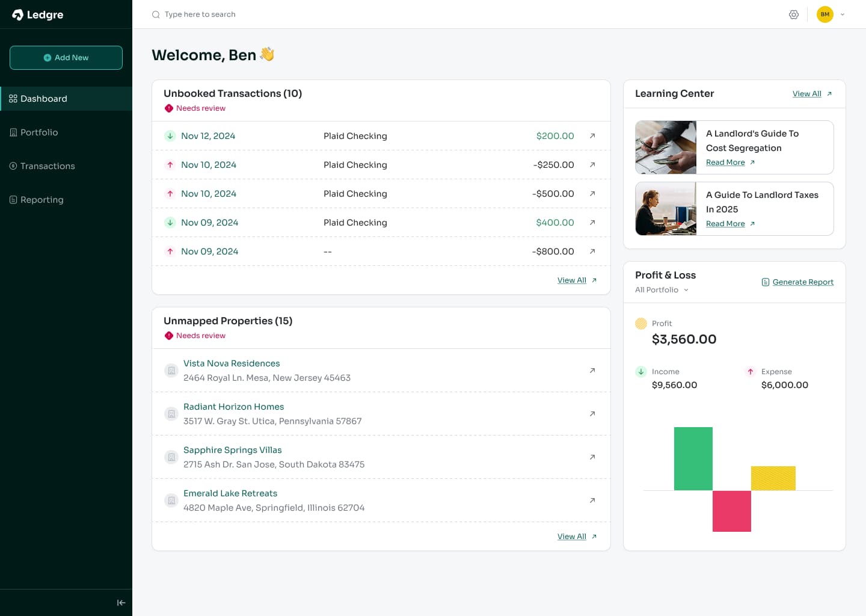Expand the BM profile menu chevron
866x616 pixels.
point(842,14)
